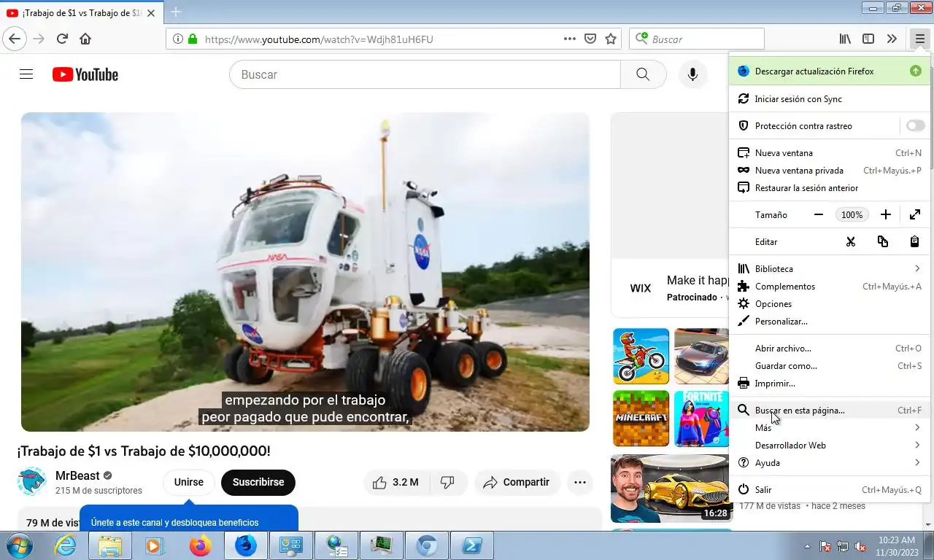Toggle Protección contra rastreo switch

click(915, 125)
